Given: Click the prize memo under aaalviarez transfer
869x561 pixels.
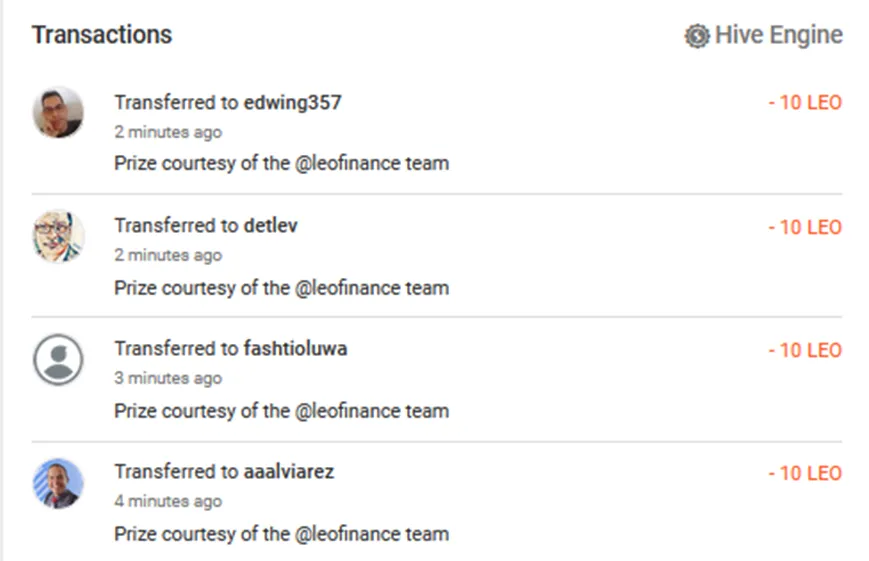Looking at the screenshot, I should click(x=282, y=534).
